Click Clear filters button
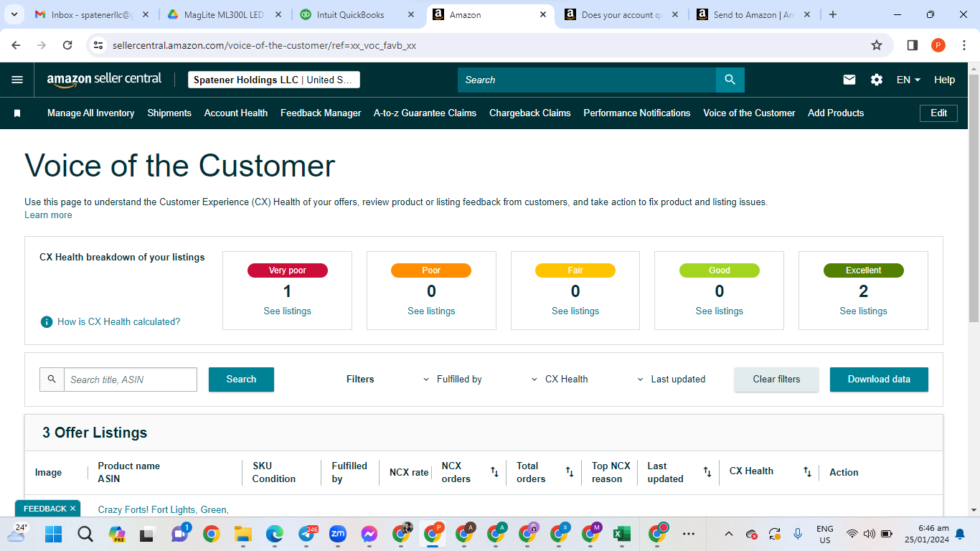The image size is (980, 551). pyautogui.click(x=776, y=379)
